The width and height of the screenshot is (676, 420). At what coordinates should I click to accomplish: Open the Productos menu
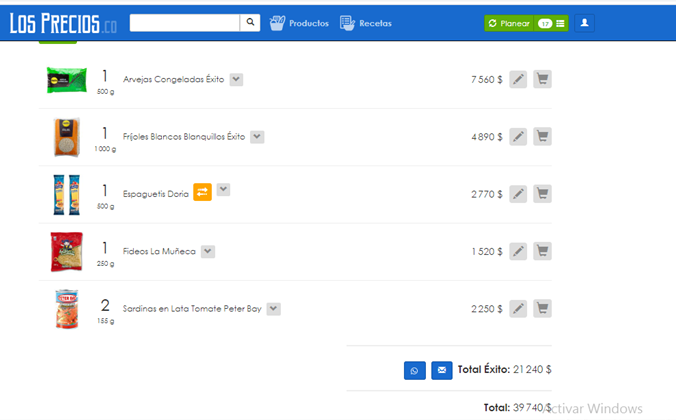point(299,23)
